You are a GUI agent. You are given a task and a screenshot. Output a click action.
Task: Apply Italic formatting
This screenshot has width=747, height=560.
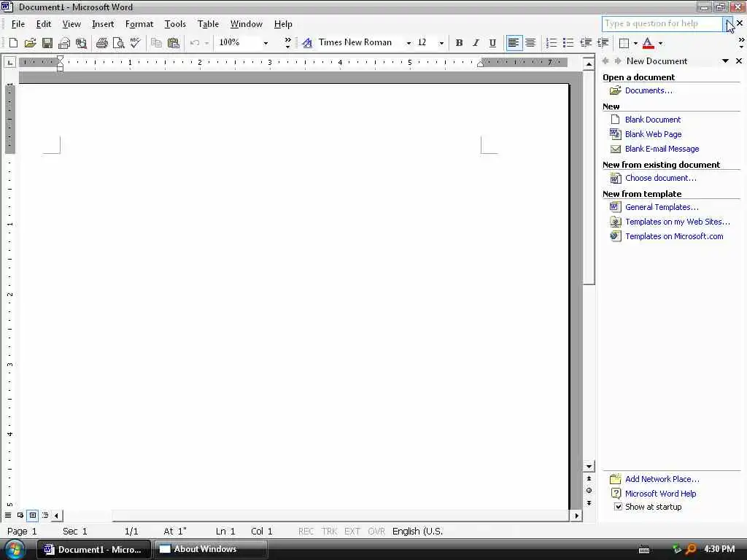pos(476,43)
